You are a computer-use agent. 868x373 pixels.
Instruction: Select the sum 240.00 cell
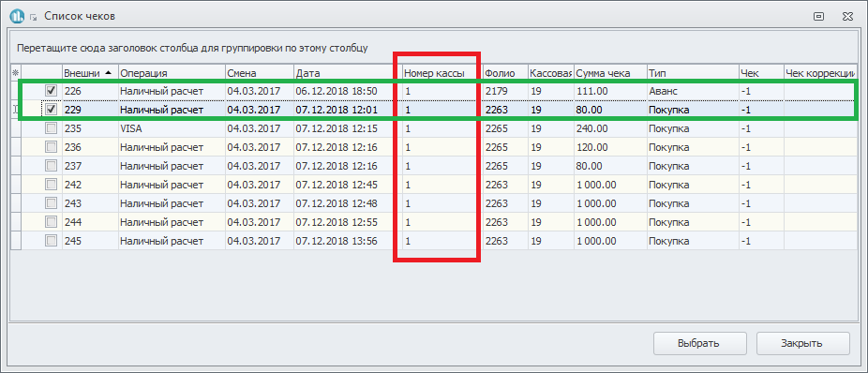610,128
